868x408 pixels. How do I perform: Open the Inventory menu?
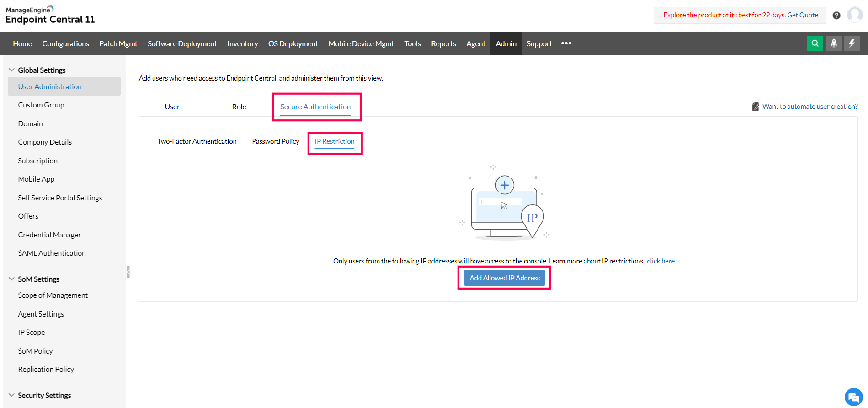tap(243, 43)
